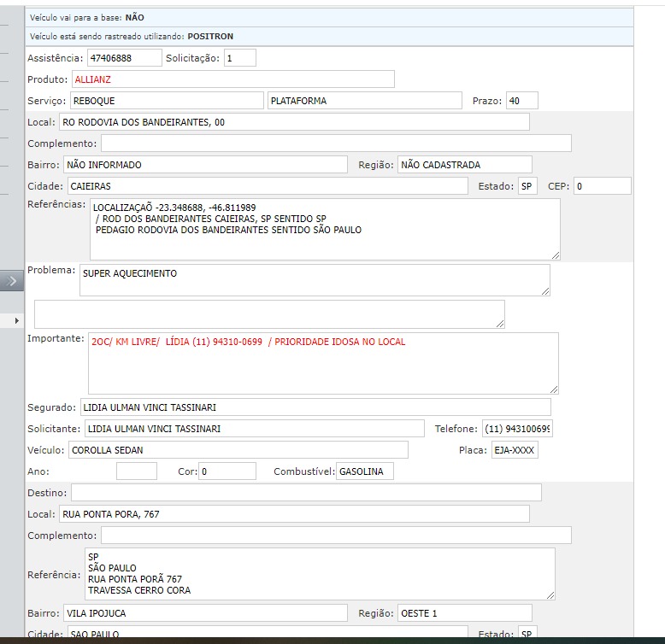Select the CEP field
The height and width of the screenshot is (644, 665).
tap(602, 186)
